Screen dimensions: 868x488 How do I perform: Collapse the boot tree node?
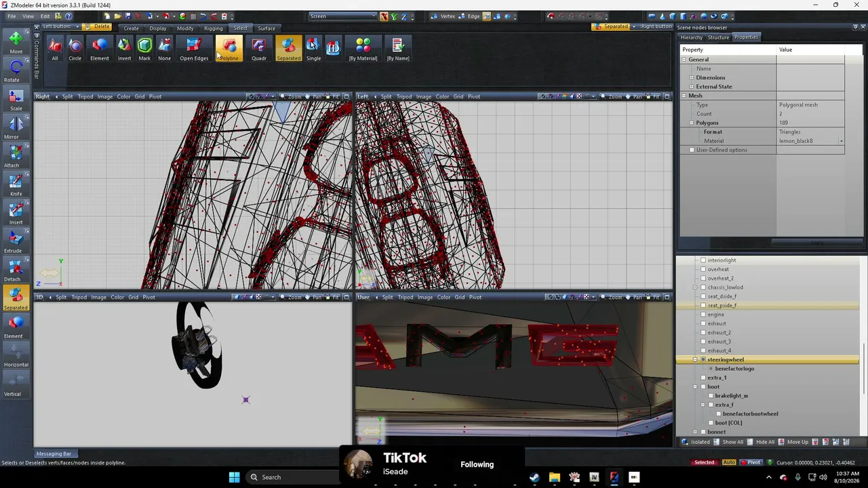[695, 387]
